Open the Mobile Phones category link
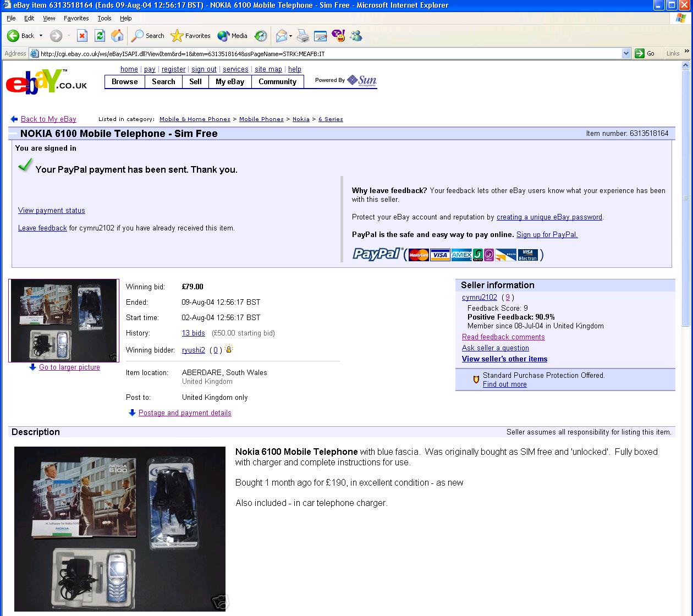 [x=261, y=119]
